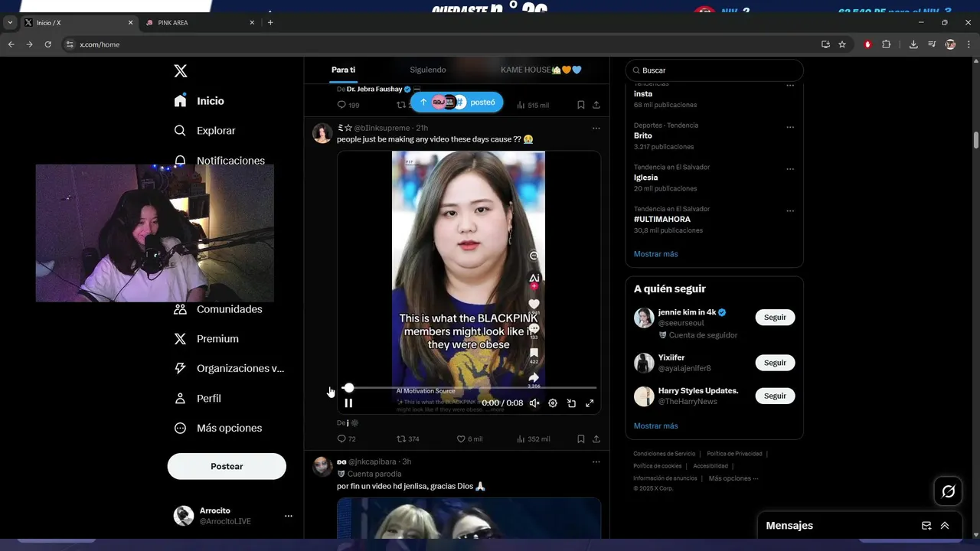
Task: Open options for insta trend
Action: click(x=790, y=86)
